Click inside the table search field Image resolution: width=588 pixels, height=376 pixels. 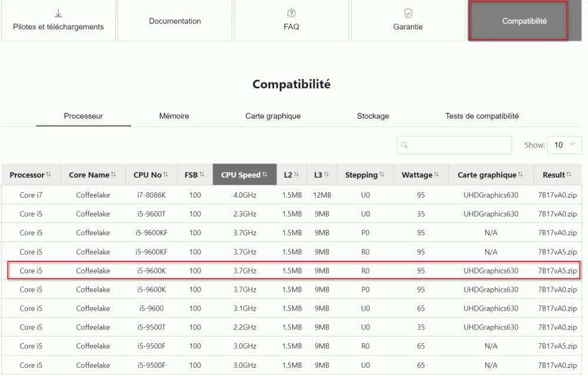[x=459, y=145]
